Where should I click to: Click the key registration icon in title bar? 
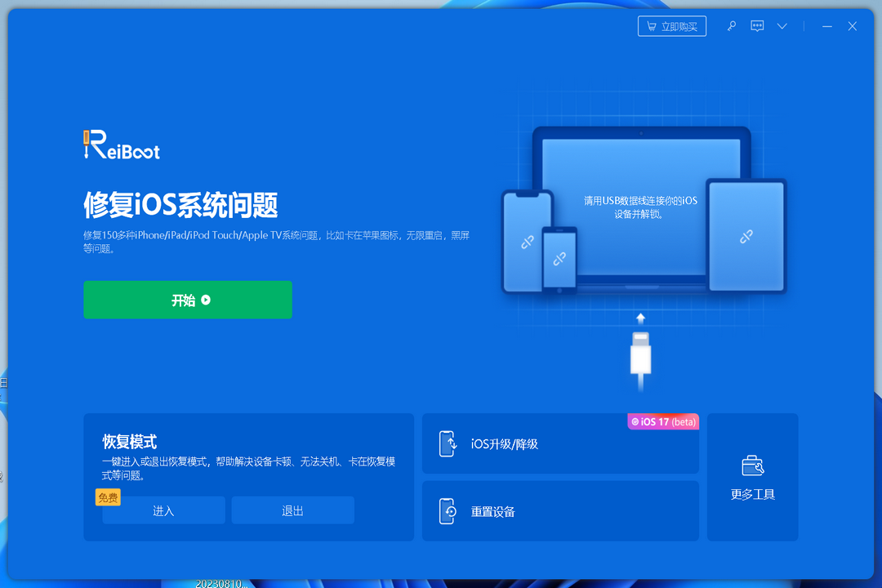click(732, 25)
